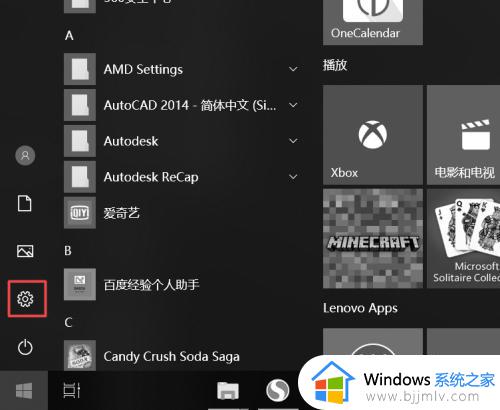Click the 播放 tile group header
The image size is (500, 410).
click(x=335, y=65)
